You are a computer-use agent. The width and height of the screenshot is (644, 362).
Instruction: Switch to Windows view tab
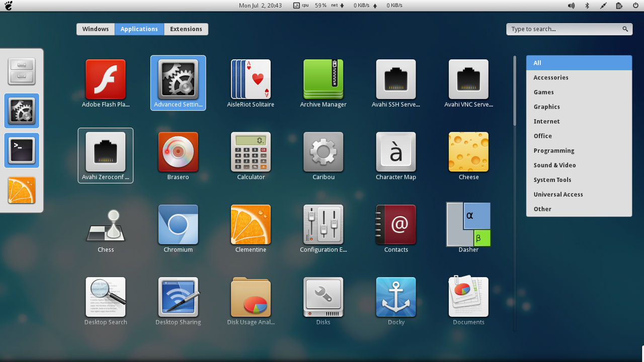96,29
